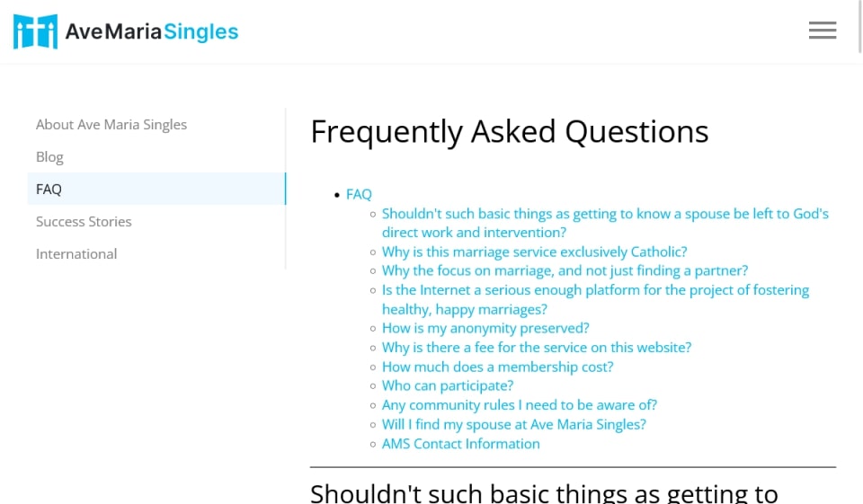Jump to AMS Contact Information
This screenshot has height=504, width=863.
tap(460, 444)
